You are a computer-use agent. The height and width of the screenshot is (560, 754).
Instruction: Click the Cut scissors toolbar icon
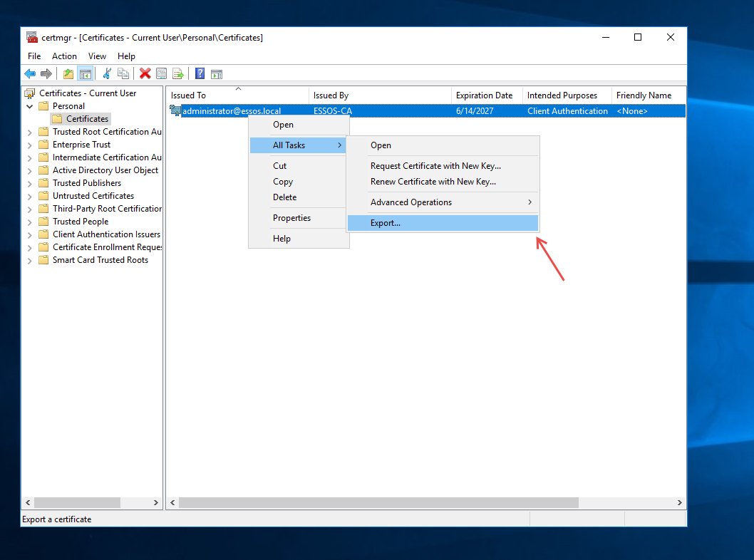[107, 74]
